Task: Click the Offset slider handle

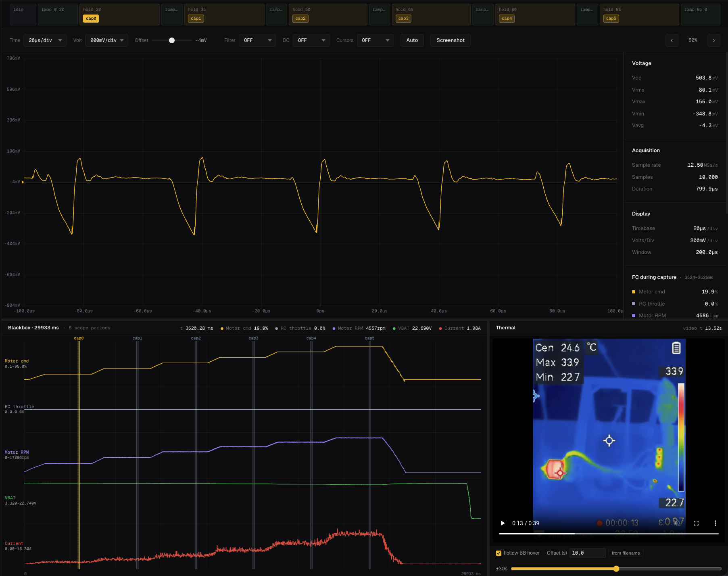Action: click(x=172, y=40)
